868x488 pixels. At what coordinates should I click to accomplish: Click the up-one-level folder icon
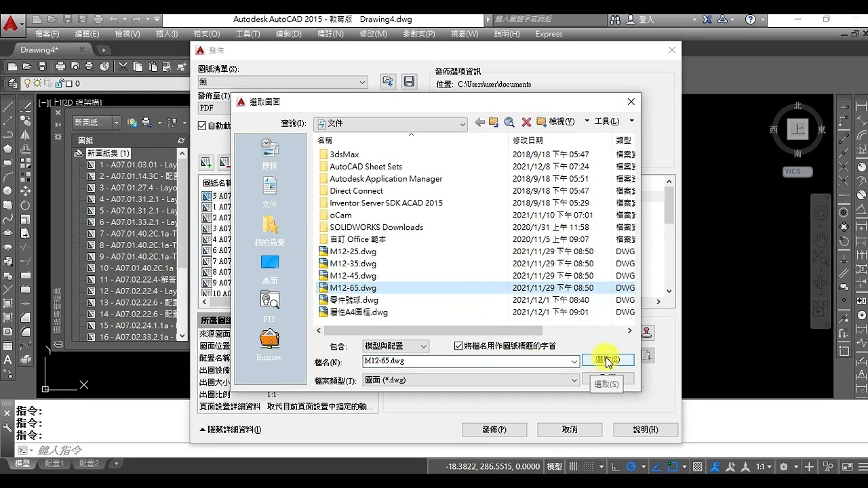point(494,122)
